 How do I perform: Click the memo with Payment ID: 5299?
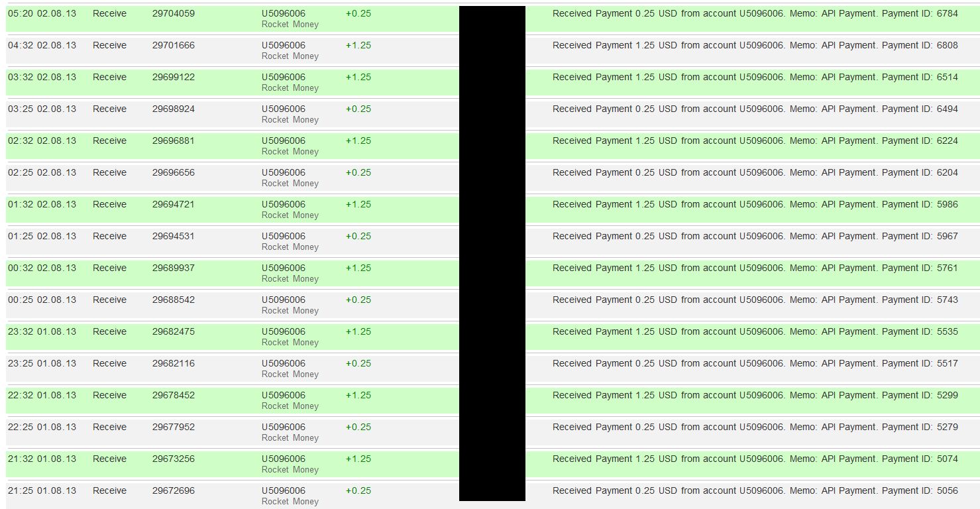tap(755, 395)
